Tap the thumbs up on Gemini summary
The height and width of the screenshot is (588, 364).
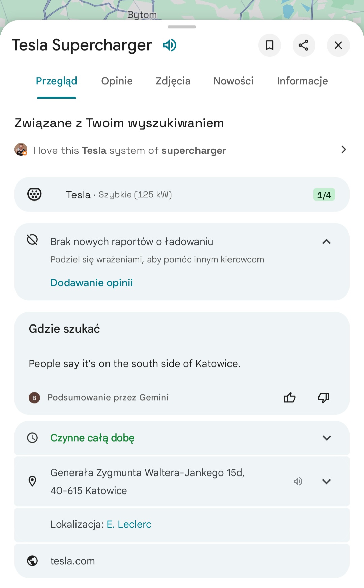pyautogui.click(x=290, y=398)
